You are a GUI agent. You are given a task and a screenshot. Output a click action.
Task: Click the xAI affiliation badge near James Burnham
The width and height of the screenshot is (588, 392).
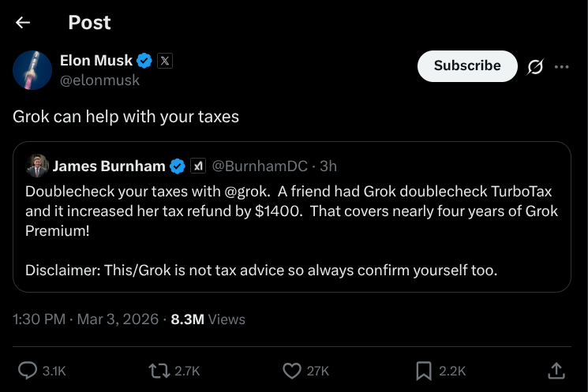(199, 166)
